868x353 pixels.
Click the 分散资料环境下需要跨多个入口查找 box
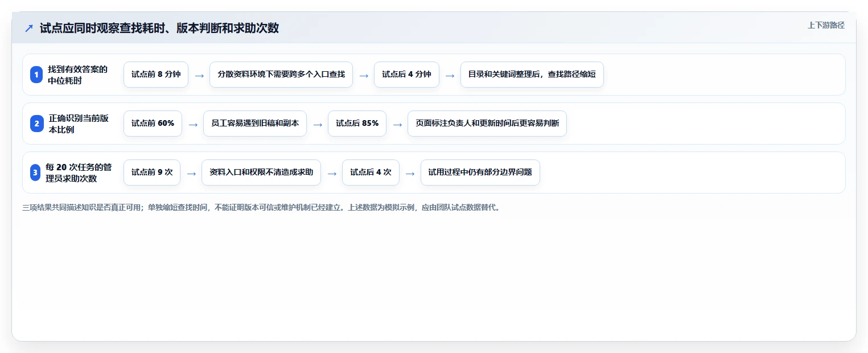[281, 75]
